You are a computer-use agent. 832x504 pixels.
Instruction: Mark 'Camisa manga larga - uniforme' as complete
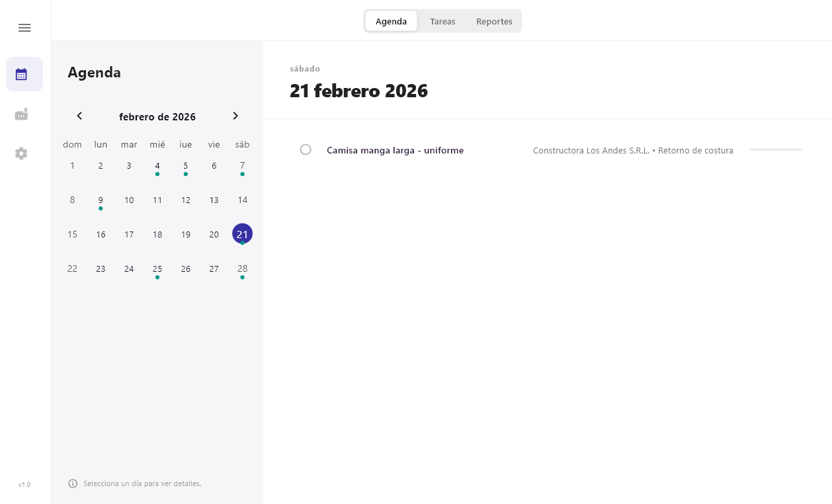[x=306, y=149]
